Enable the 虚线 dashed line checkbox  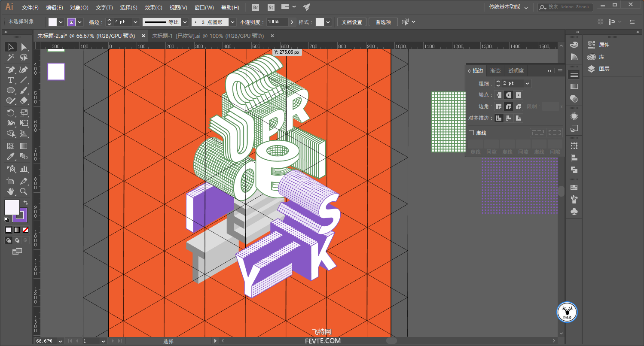pos(471,133)
